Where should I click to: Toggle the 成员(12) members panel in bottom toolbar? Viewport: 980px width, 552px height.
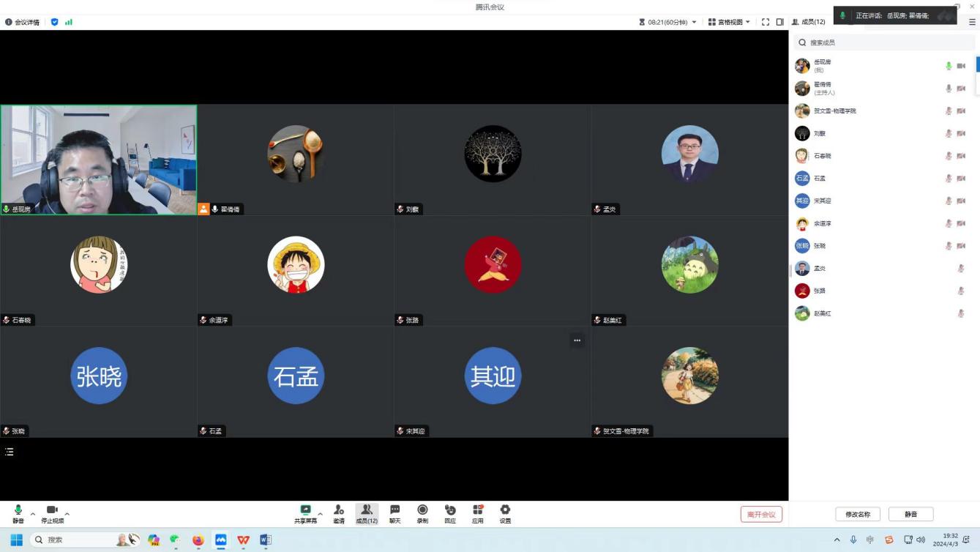[367, 512]
